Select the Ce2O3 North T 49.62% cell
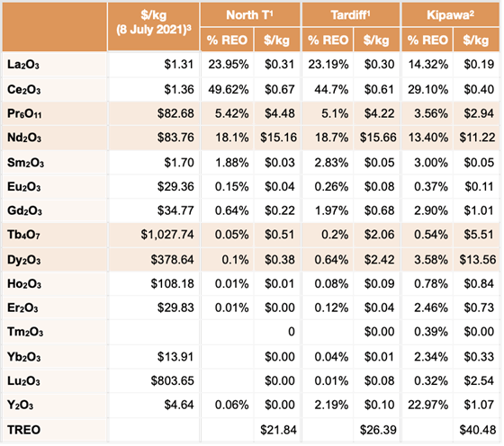Image resolution: width=504 pixels, height=446 pixels. pyautogui.click(x=229, y=90)
